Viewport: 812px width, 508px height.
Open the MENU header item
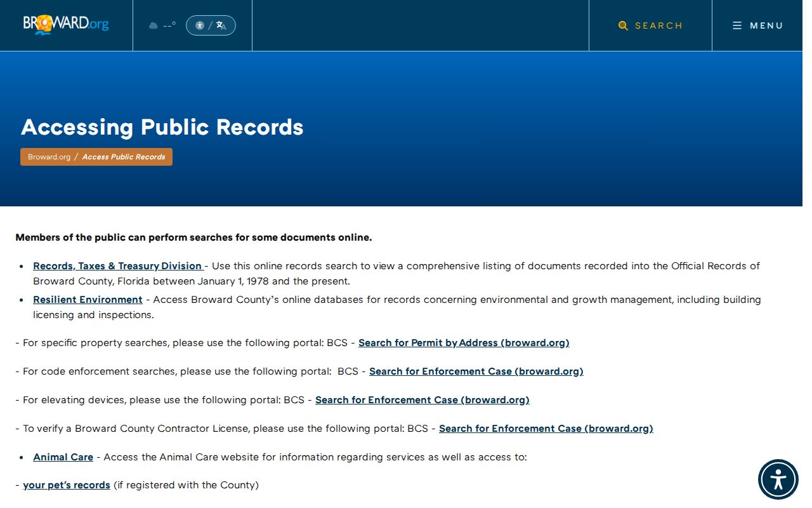point(757,25)
